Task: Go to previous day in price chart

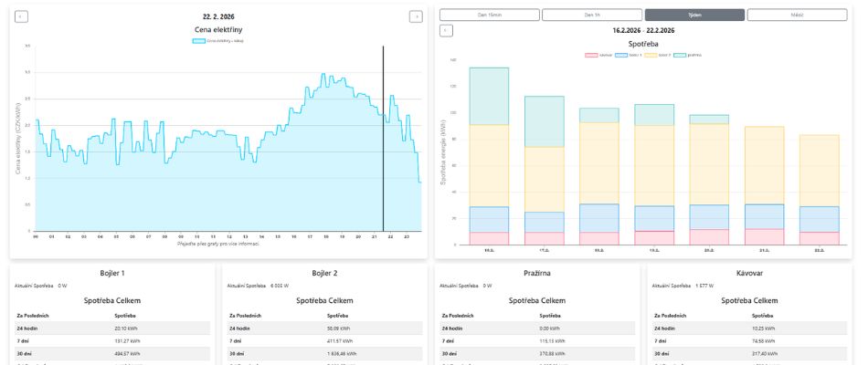Action: tap(21, 16)
